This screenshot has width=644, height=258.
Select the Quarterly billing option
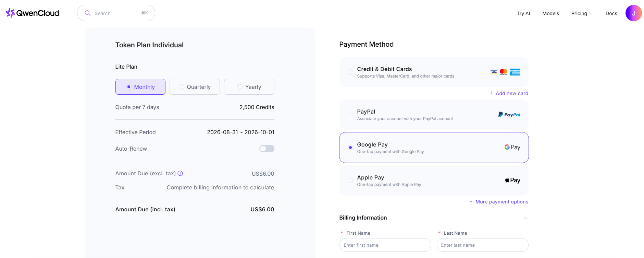click(x=195, y=87)
